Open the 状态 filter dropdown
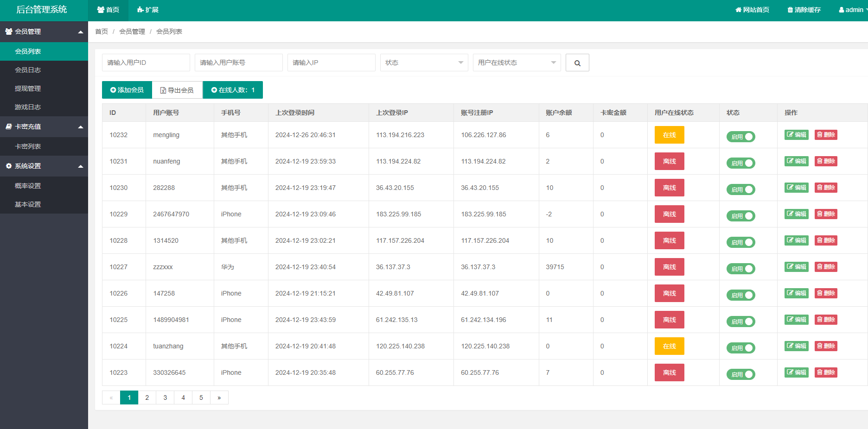This screenshot has width=868, height=429. (x=424, y=63)
